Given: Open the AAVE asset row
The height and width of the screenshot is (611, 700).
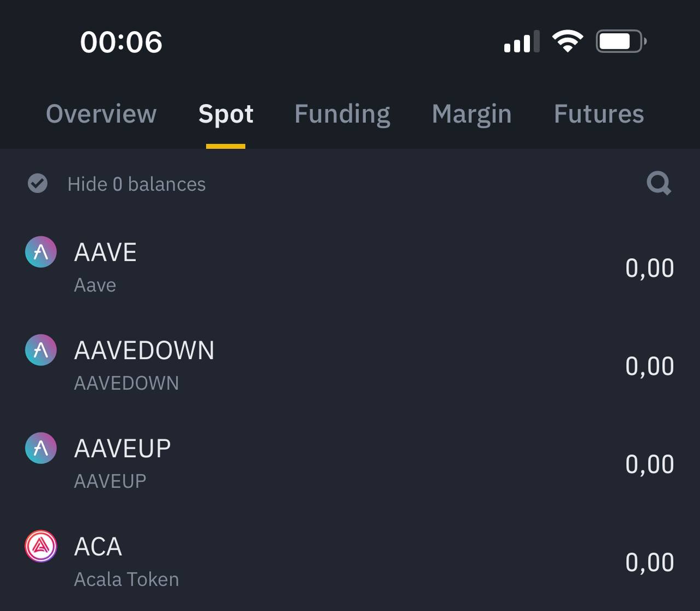Looking at the screenshot, I should pos(350,267).
